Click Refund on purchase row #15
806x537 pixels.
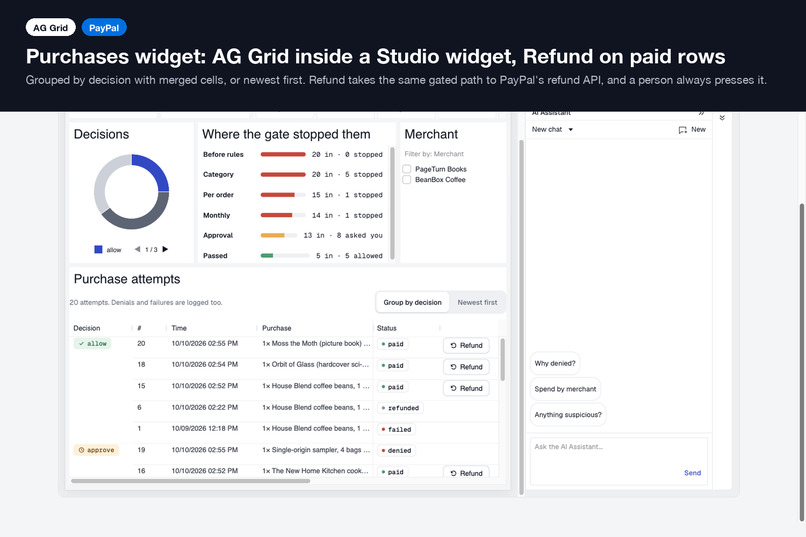pos(466,388)
